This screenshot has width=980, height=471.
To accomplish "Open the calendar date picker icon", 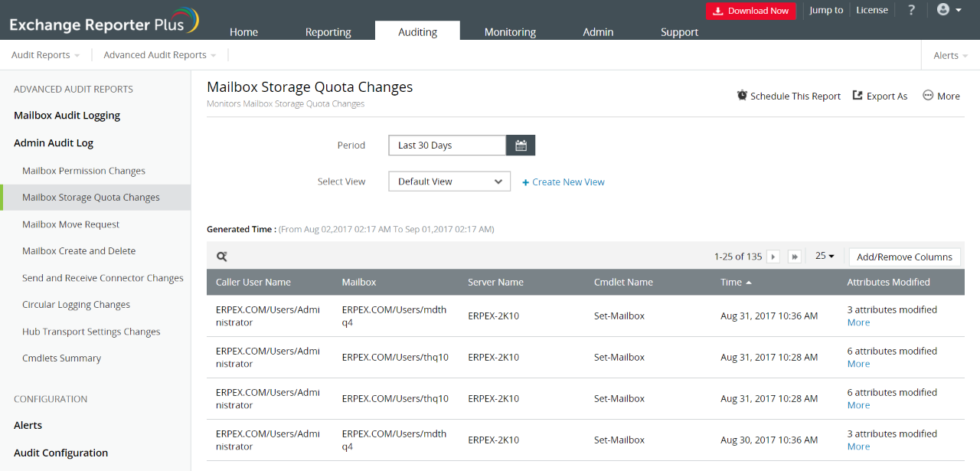I will tap(521, 146).
